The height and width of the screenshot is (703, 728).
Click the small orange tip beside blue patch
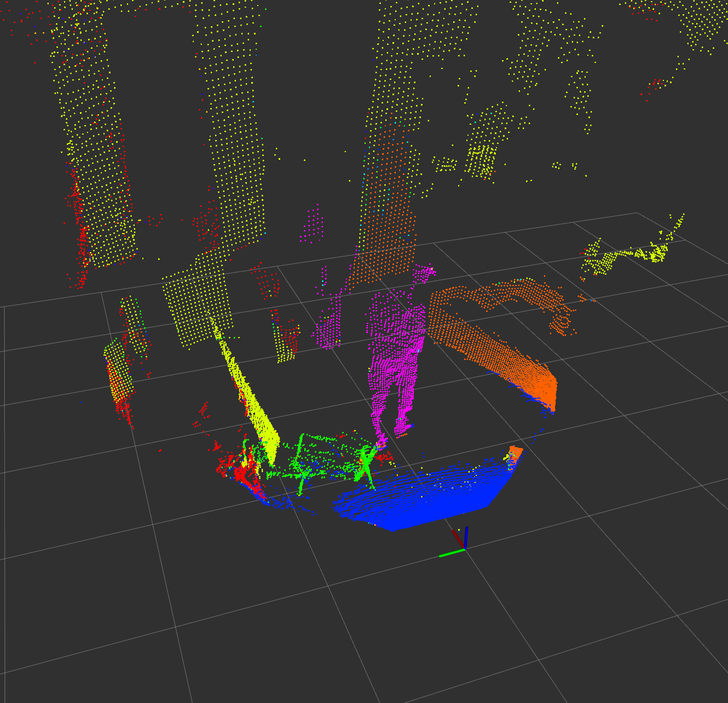tap(516, 452)
